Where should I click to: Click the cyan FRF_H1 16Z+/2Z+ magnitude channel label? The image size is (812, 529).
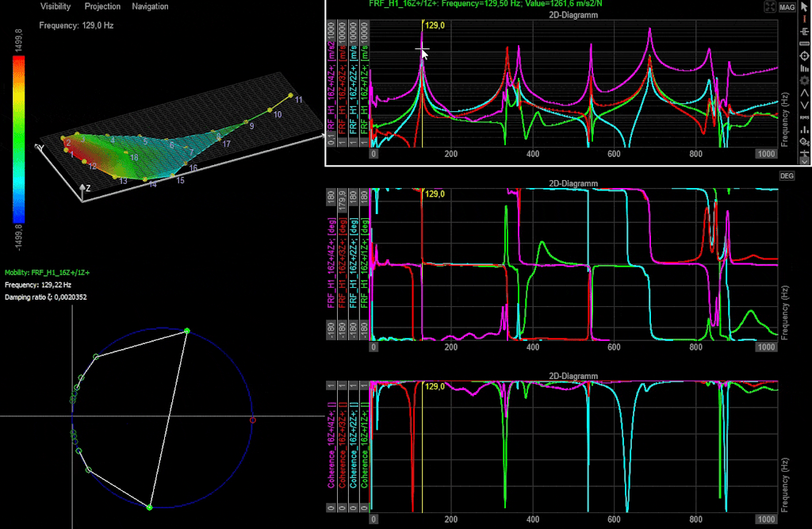(x=353, y=88)
